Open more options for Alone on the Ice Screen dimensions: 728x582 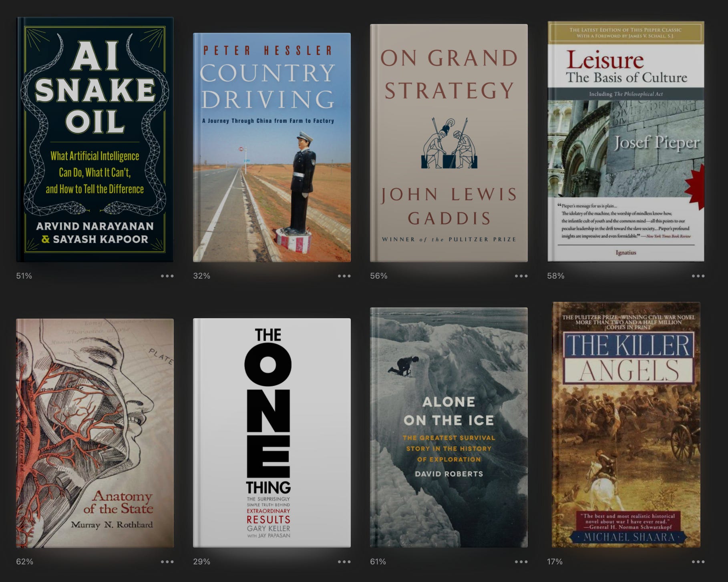pyautogui.click(x=521, y=562)
